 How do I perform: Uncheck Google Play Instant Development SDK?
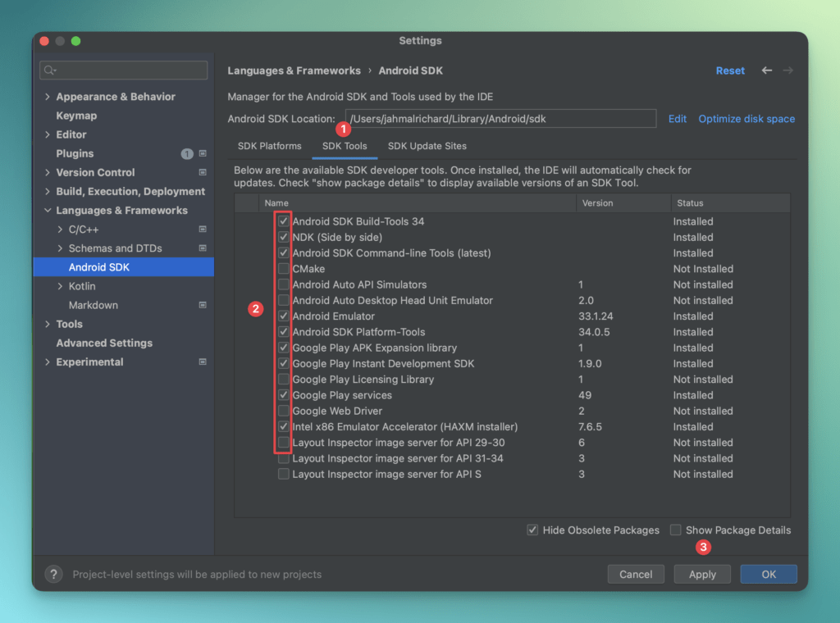(283, 363)
